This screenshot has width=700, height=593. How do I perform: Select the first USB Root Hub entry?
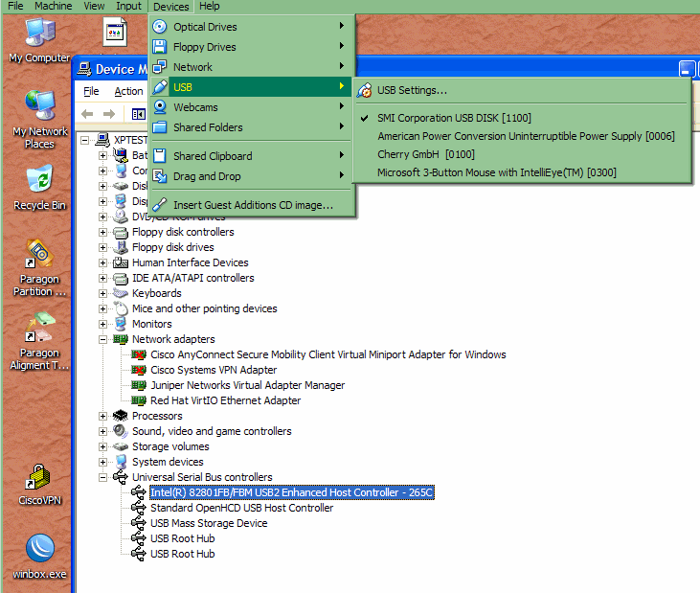tap(183, 538)
